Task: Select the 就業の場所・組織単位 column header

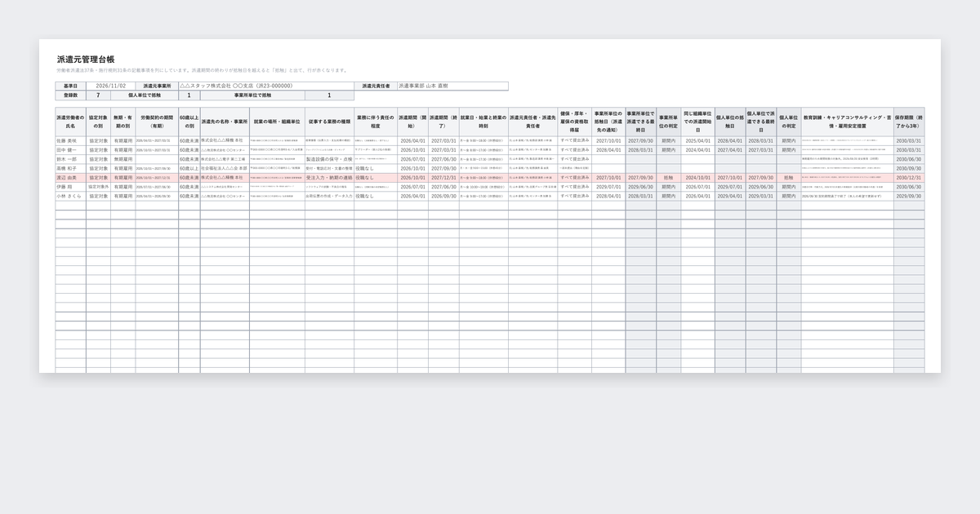Action: pyautogui.click(x=277, y=123)
